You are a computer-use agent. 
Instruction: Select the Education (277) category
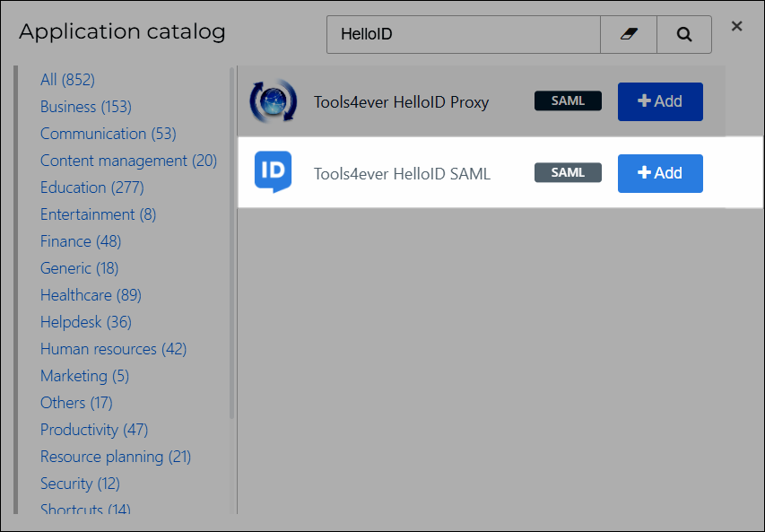(92, 188)
